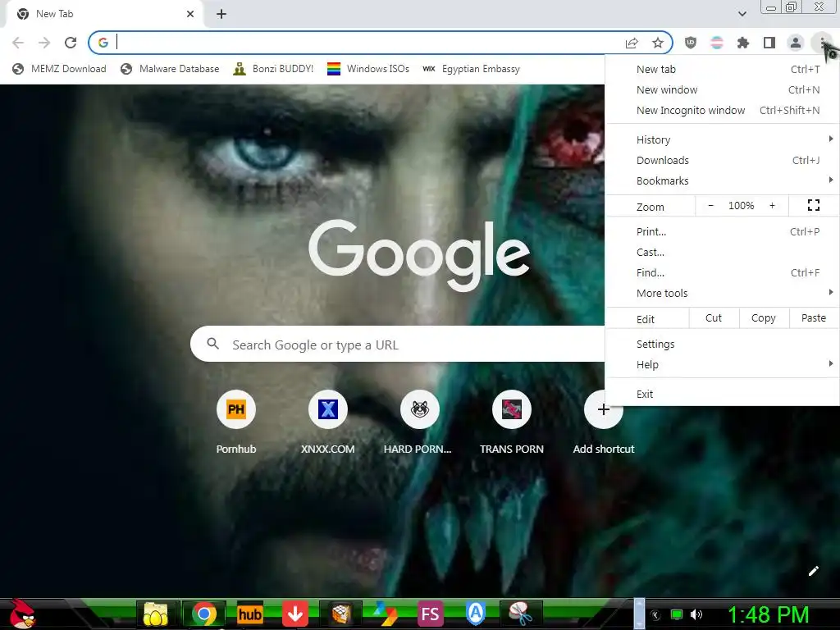
Task: Click the fullscreen icon in Zoom row
Action: (813, 205)
